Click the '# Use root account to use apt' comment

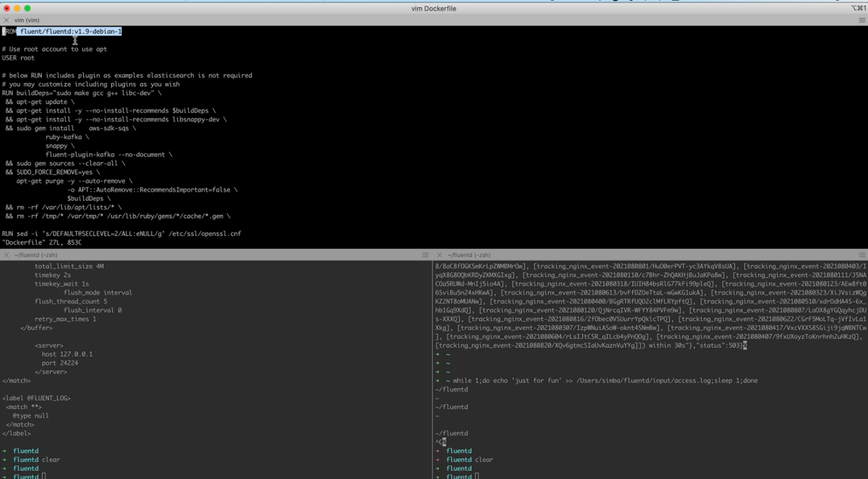tap(54, 49)
